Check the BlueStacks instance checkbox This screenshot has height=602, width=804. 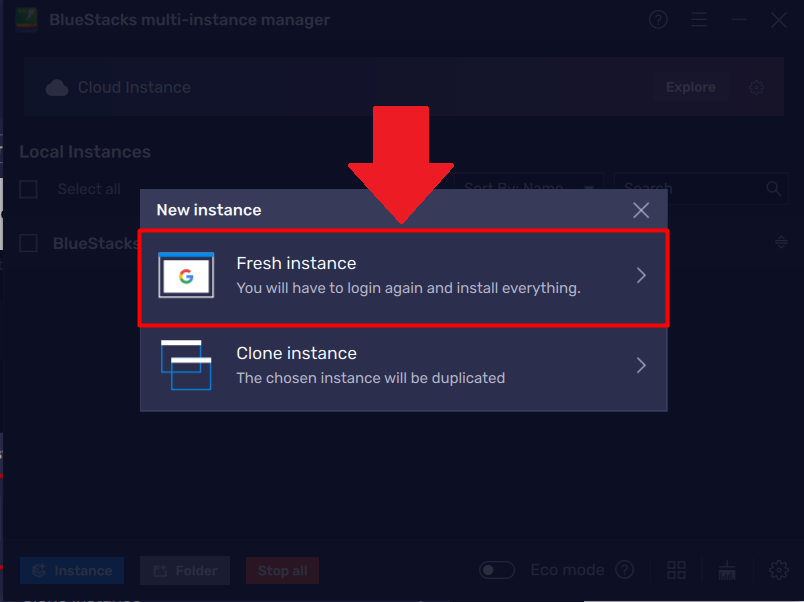27,242
